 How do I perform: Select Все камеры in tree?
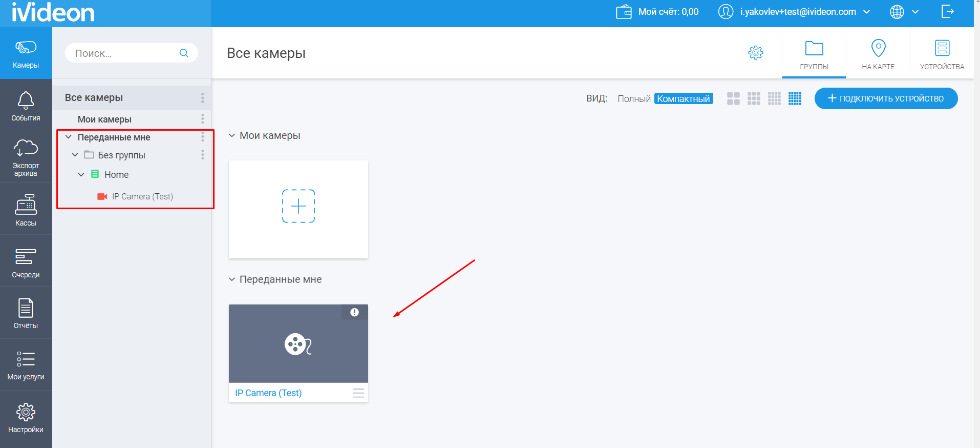coord(94,97)
